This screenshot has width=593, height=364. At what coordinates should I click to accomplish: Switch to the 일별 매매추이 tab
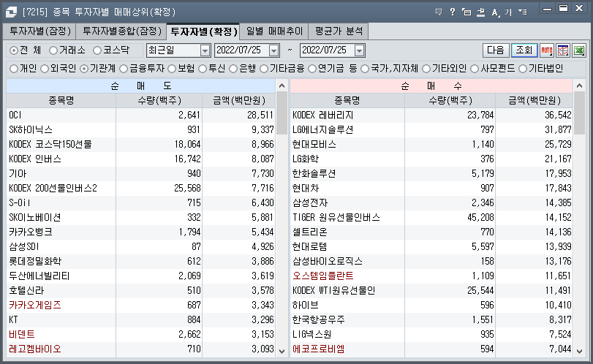click(x=274, y=31)
